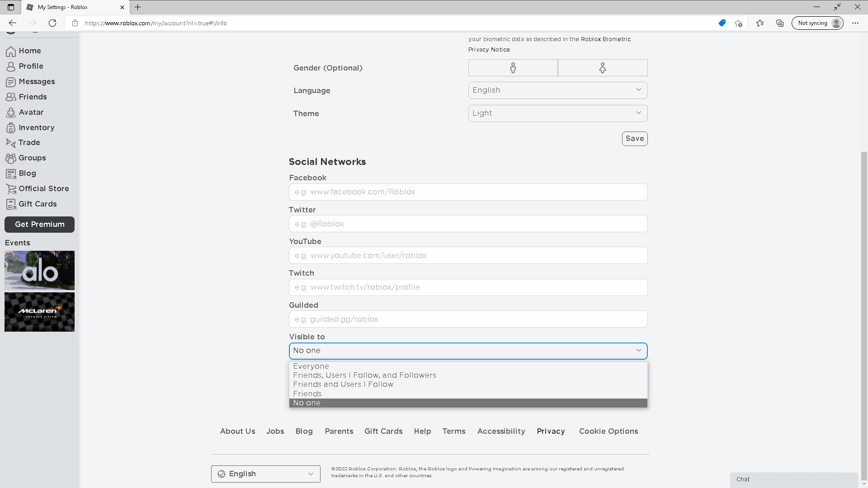Open the About Us footer link
This screenshot has height=488, width=868.
click(x=237, y=431)
